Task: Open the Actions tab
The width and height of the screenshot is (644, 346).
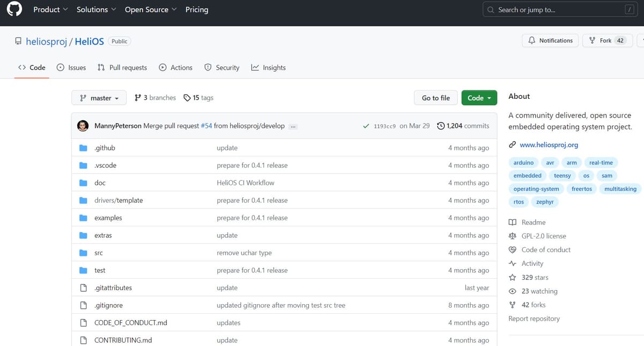Action: tap(176, 68)
